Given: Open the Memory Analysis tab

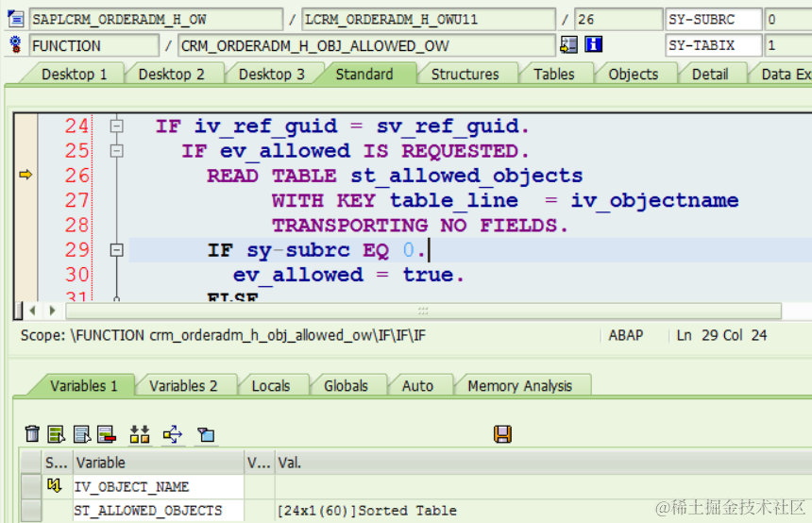Looking at the screenshot, I should click(x=519, y=386).
